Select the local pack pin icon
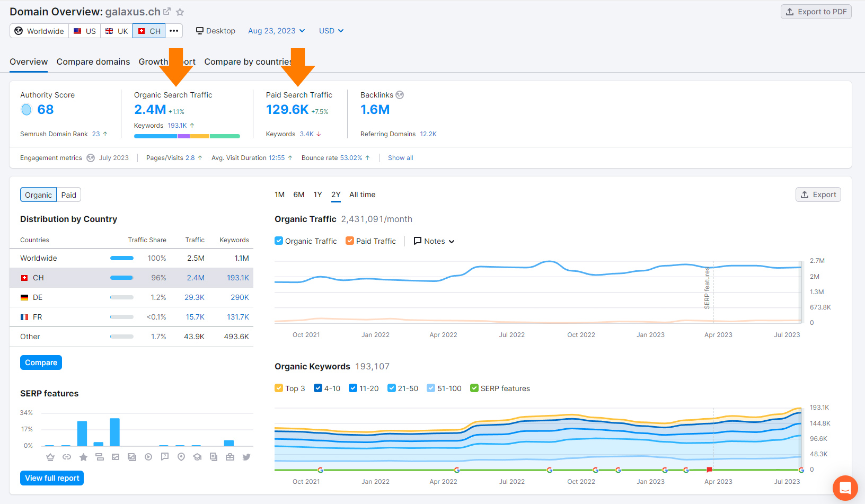This screenshot has height=504, width=865. point(181,457)
